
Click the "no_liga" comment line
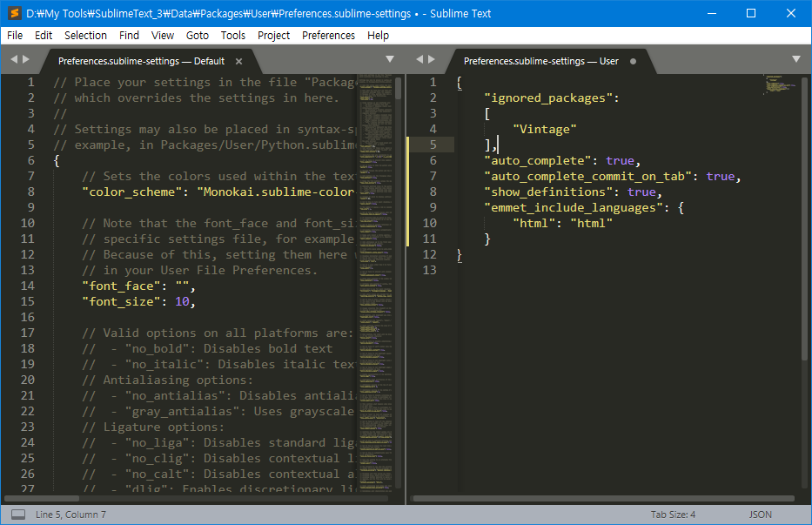218,442
